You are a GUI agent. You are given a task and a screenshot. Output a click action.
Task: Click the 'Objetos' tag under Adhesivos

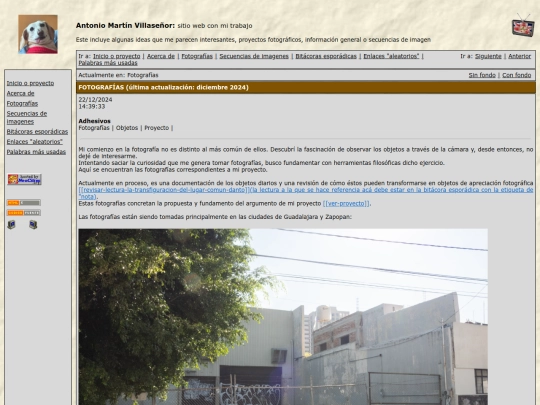(127, 128)
